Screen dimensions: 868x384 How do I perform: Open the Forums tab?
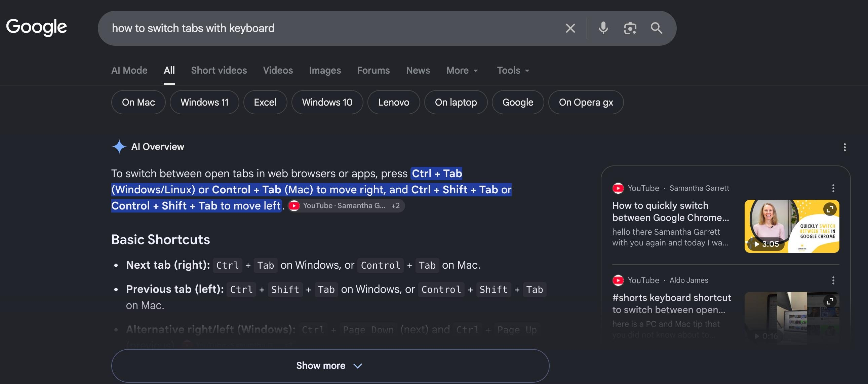(373, 70)
